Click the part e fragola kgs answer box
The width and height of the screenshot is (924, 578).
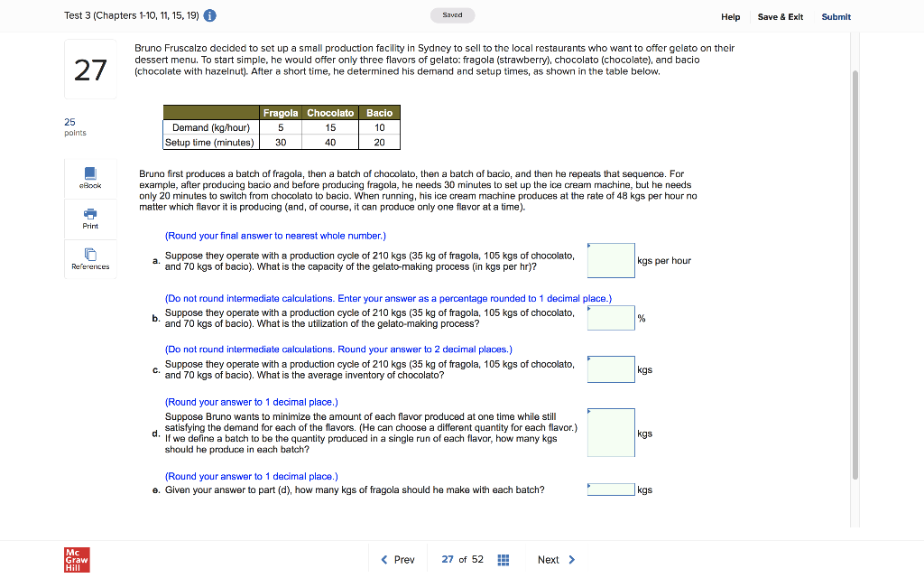click(x=611, y=489)
